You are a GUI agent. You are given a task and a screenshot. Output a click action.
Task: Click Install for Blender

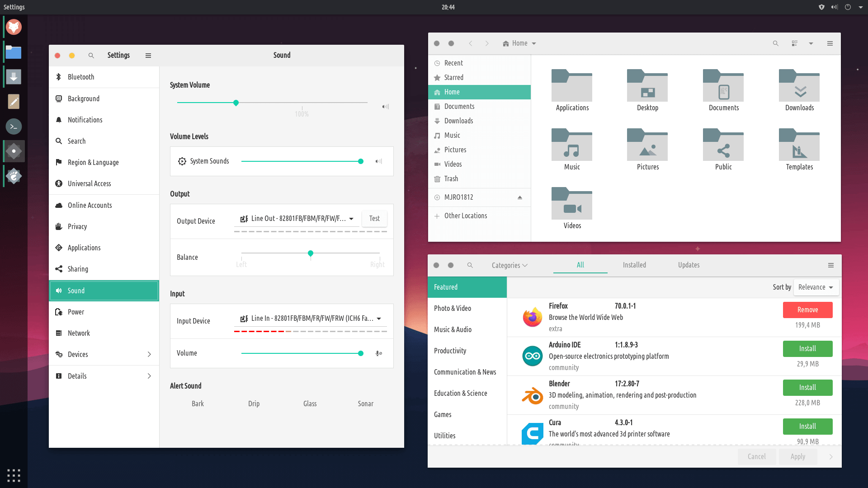click(x=807, y=388)
